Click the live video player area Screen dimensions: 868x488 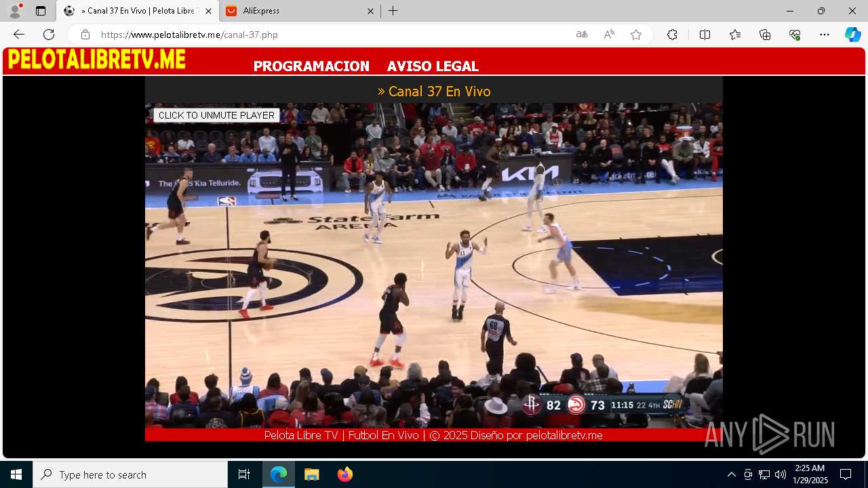pyautogui.click(x=434, y=266)
